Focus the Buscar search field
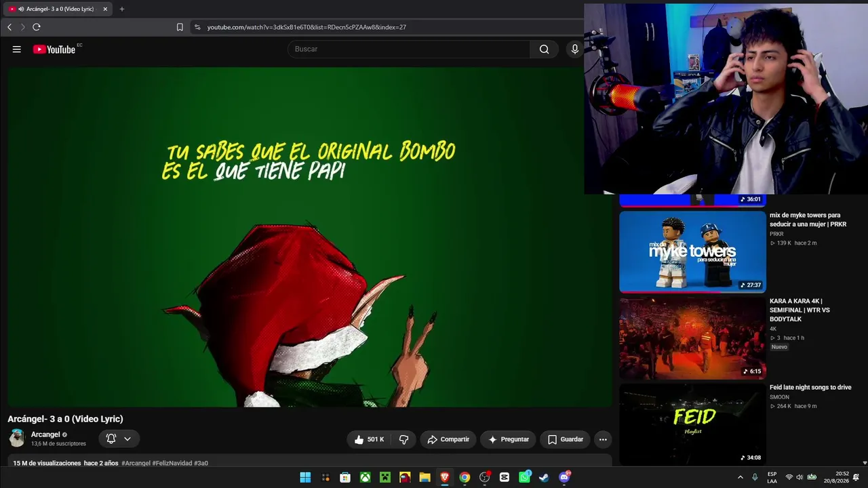 coord(409,49)
